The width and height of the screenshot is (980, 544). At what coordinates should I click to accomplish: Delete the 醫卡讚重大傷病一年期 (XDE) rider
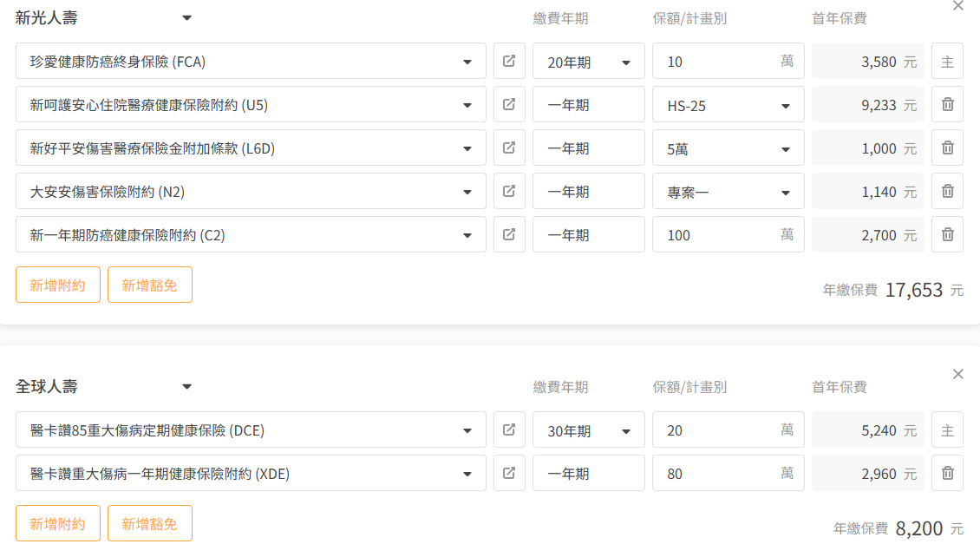(x=948, y=473)
